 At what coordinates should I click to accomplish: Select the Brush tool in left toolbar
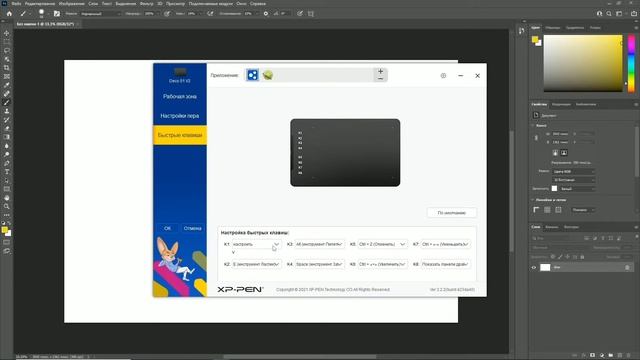(x=7, y=102)
